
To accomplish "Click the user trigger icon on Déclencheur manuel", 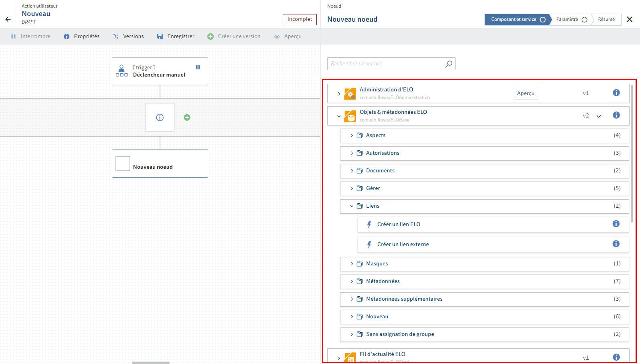I will tap(122, 71).
